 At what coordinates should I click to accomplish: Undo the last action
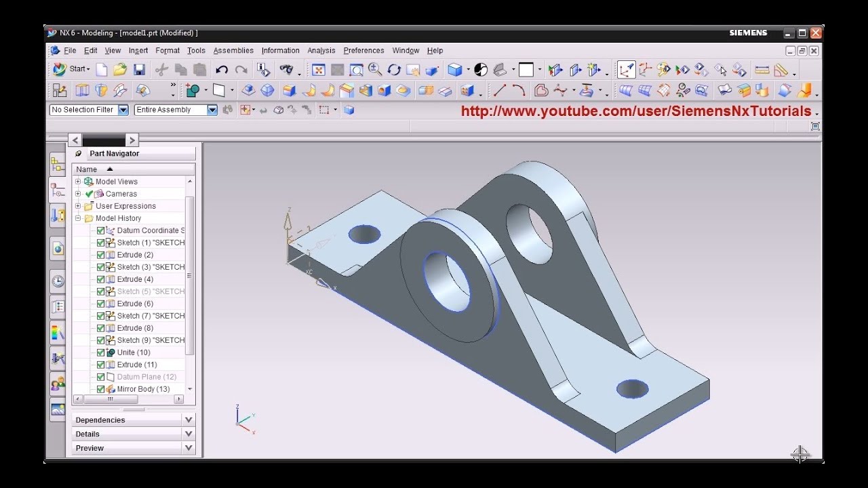click(222, 69)
